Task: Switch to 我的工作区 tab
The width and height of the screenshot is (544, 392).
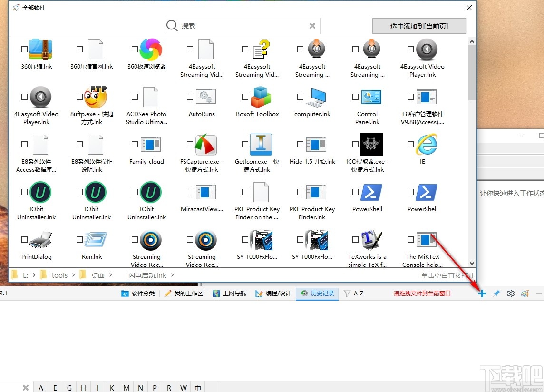Action: point(184,294)
